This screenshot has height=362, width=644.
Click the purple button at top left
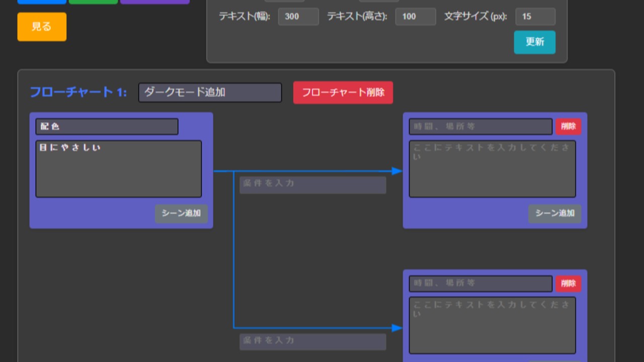click(155, 2)
